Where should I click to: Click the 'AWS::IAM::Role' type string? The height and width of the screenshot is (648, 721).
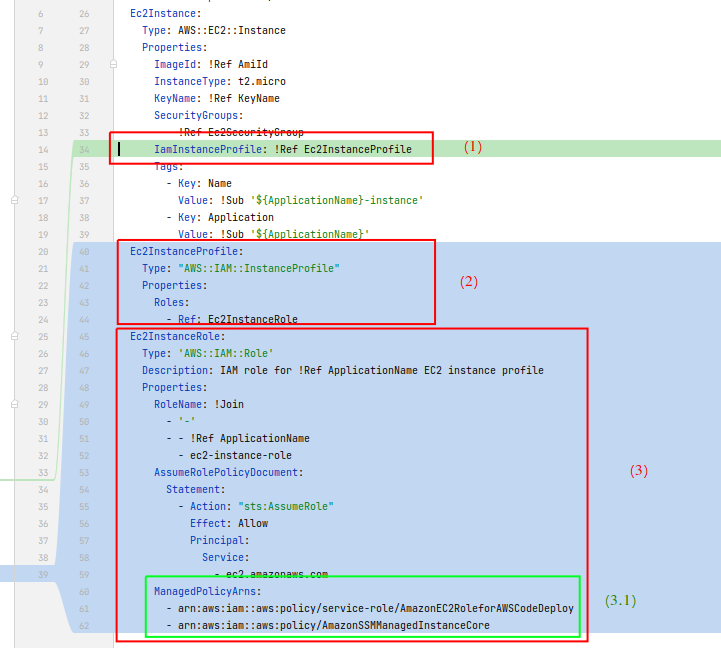tap(225, 353)
